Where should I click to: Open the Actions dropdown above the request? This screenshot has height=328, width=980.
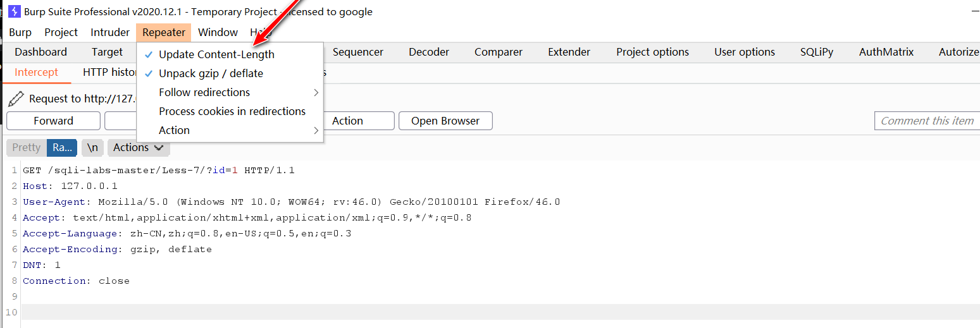[x=138, y=148]
